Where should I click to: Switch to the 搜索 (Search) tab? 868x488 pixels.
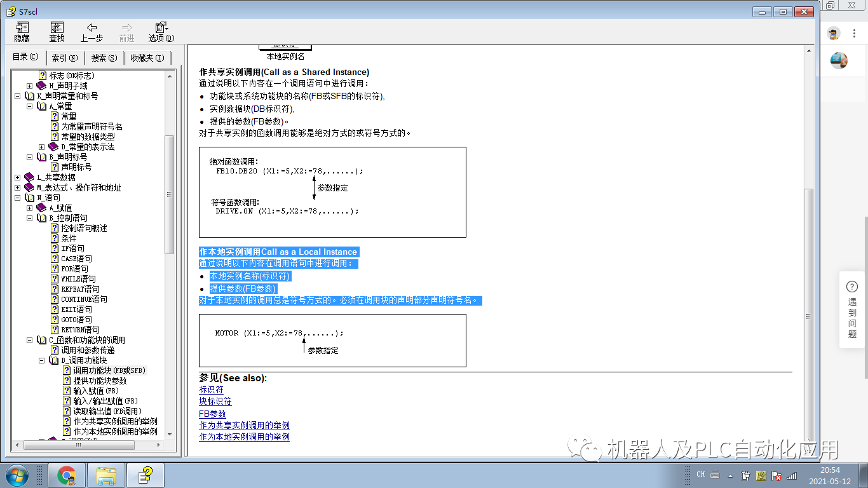(104, 58)
